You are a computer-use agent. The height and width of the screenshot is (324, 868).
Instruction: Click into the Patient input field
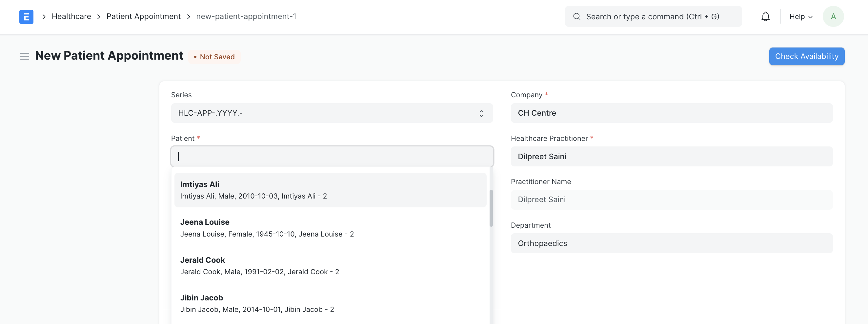332,156
